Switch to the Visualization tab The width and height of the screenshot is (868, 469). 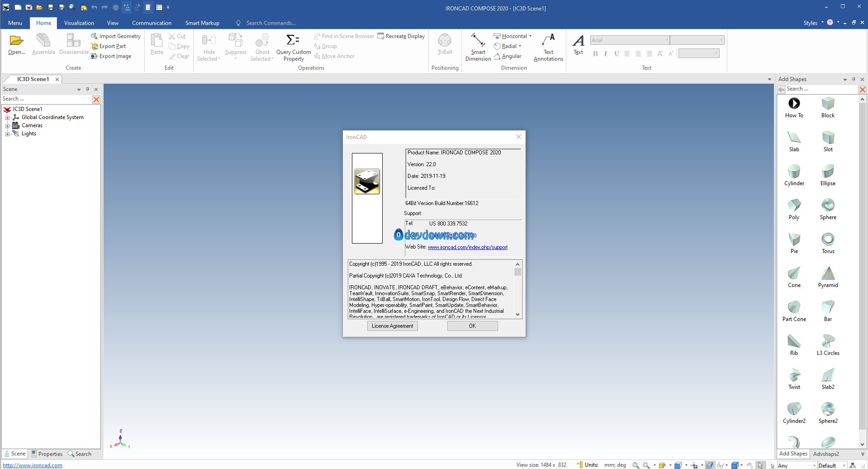coord(79,23)
